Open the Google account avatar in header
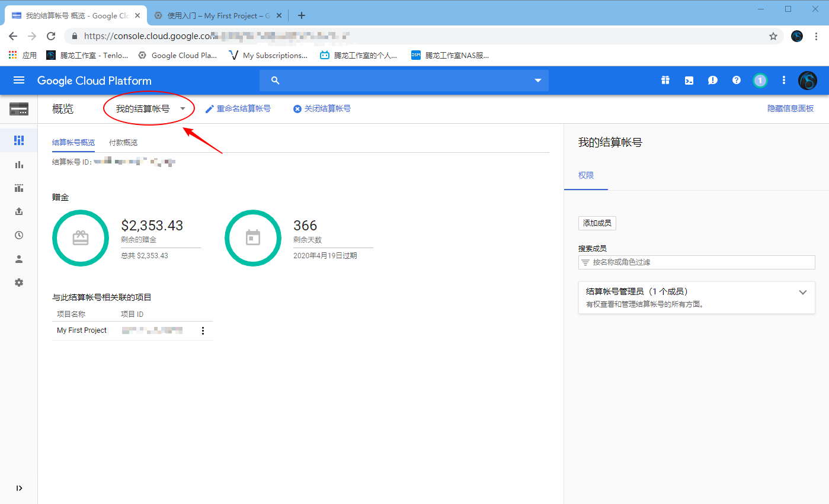The height and width of the screenshot is (504, 829). click(808, 81)
